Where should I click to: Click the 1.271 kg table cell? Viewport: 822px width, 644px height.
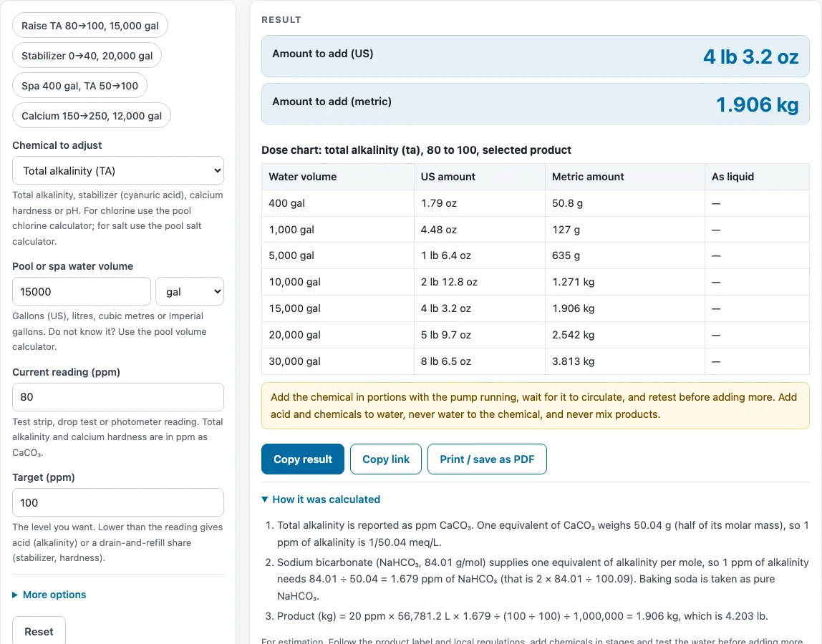[625, 282]
